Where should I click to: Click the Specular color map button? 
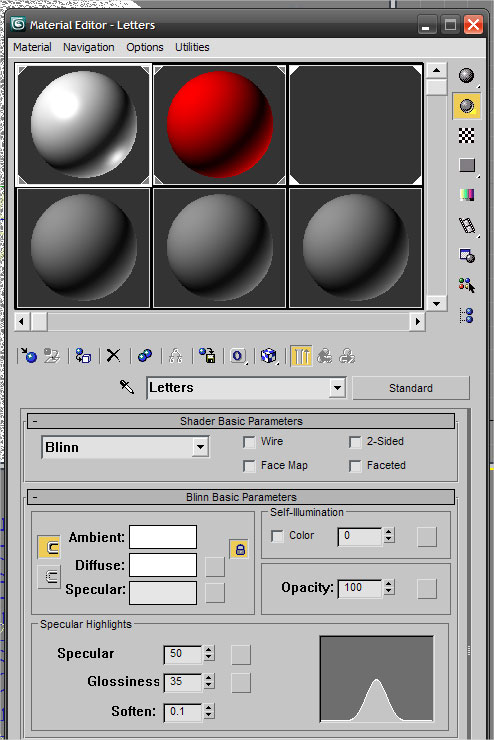pyautogui.click(x=215, y=593)
